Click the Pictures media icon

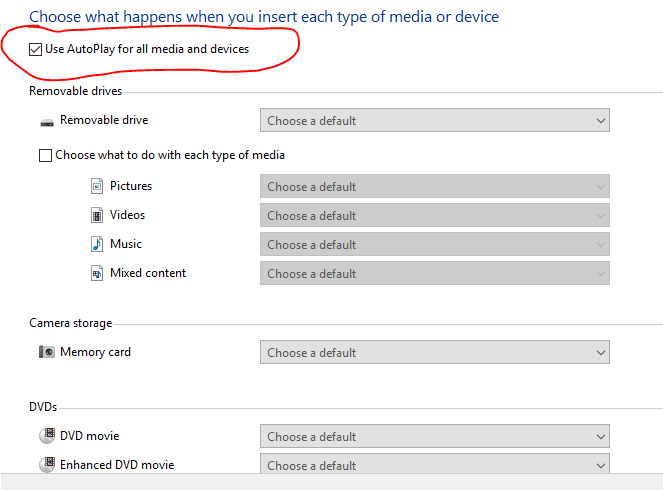[97, 186]
